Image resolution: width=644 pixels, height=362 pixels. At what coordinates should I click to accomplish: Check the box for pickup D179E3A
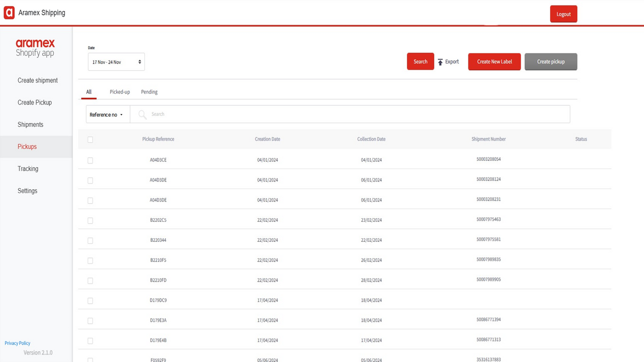point(91,321)
